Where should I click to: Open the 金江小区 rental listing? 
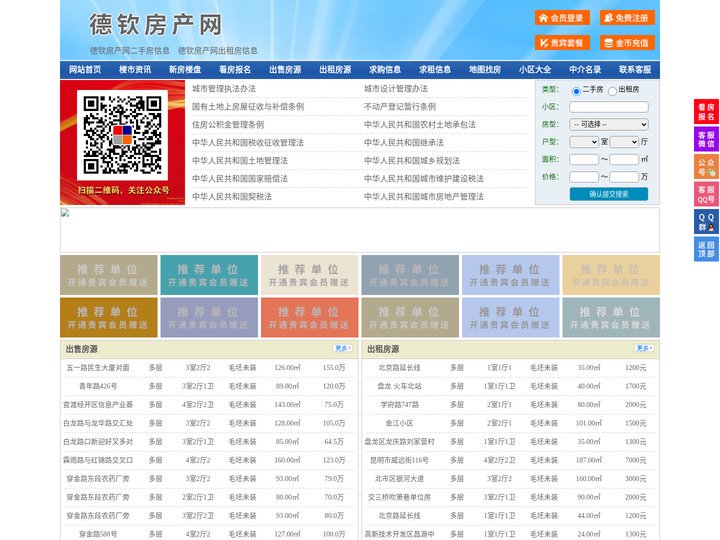[x=399, y=423]
